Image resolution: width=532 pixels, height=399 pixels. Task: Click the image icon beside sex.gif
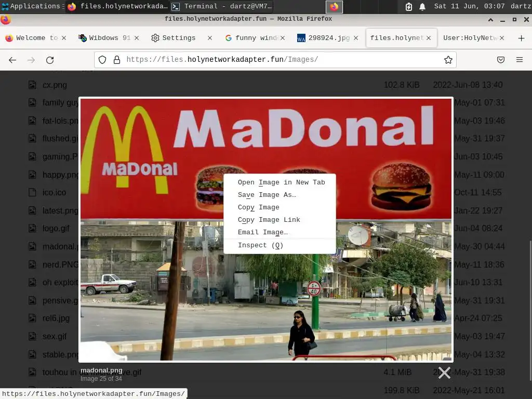click(x=32, y=336)
